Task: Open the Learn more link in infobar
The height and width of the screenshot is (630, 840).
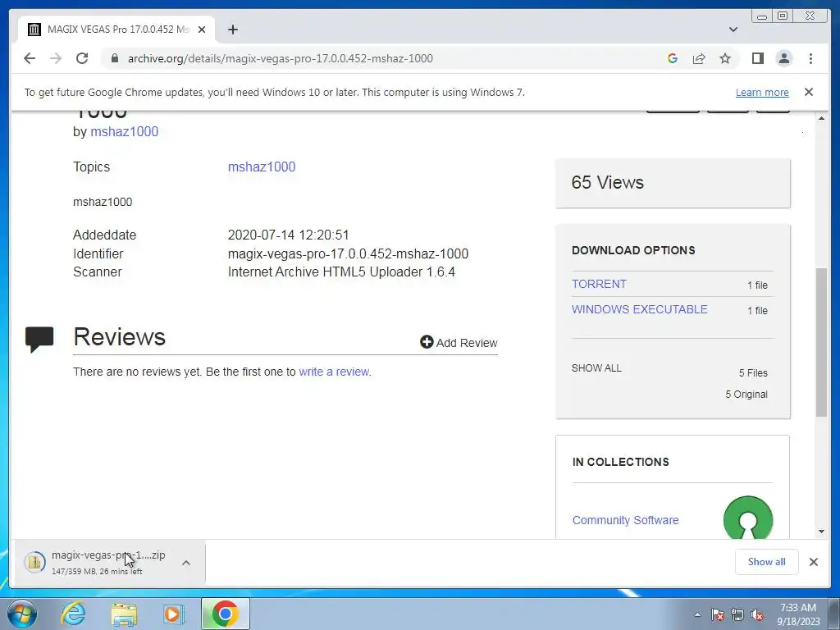Action: (x=762, y=92)
